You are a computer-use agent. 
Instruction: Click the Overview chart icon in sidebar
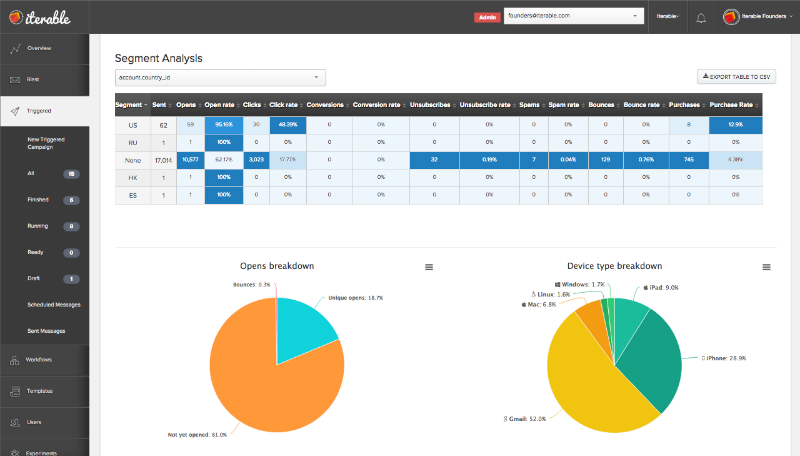(14, 48)
